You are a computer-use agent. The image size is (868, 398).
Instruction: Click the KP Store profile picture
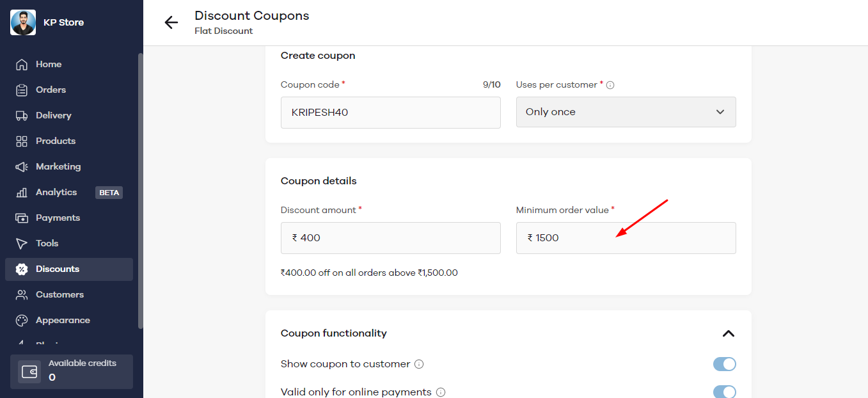(23, 22)
